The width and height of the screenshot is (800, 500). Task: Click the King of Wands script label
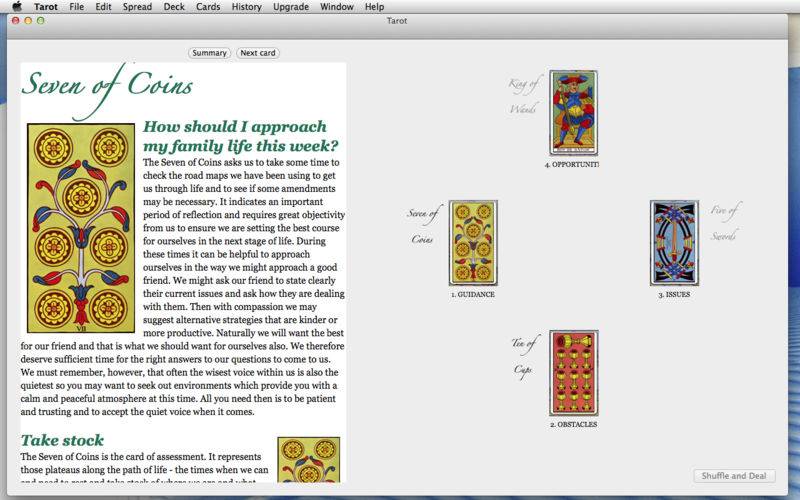524,96
